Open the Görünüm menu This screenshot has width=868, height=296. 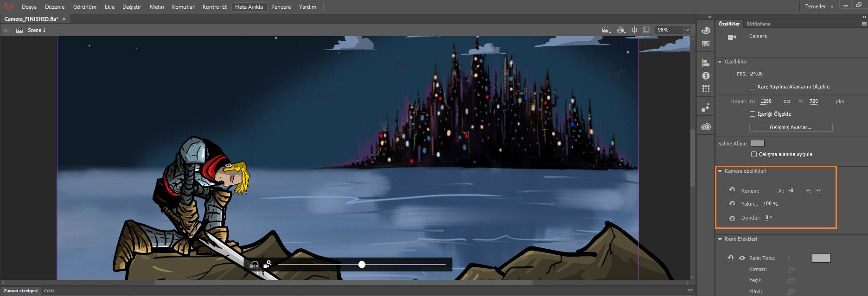[85, 7]
